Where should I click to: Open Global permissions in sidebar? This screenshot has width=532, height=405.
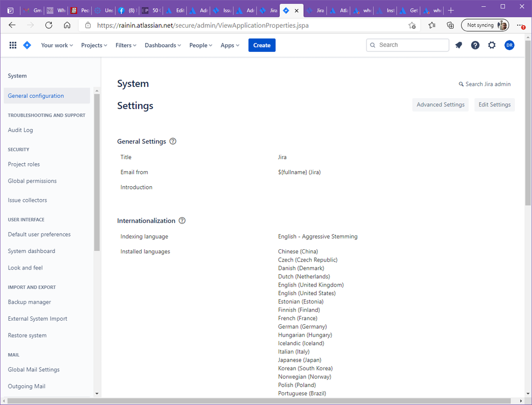point(32,181)
